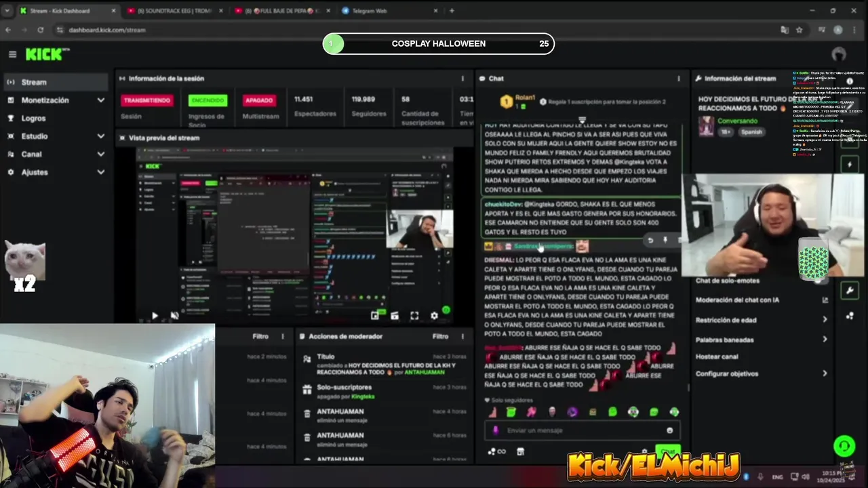Click the Estudio sidebar icon
868x488 pixels.
click(x=10, y=136)
